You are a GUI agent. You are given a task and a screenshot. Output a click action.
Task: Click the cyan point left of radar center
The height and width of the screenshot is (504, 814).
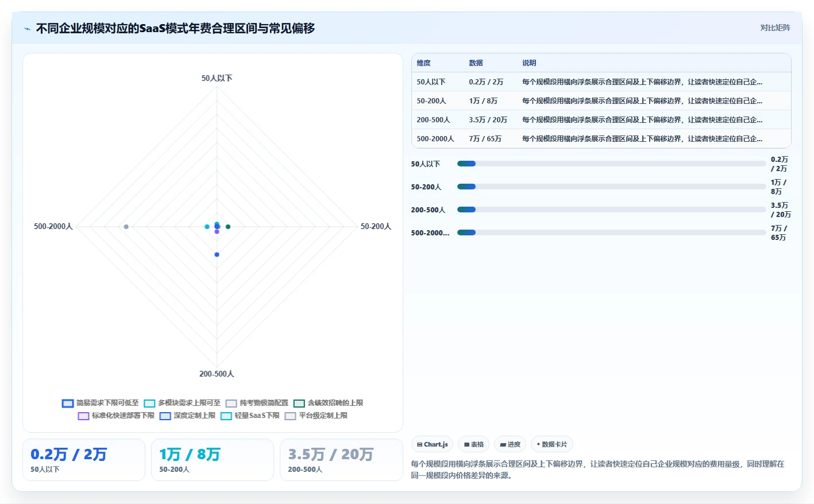point(207,227)
